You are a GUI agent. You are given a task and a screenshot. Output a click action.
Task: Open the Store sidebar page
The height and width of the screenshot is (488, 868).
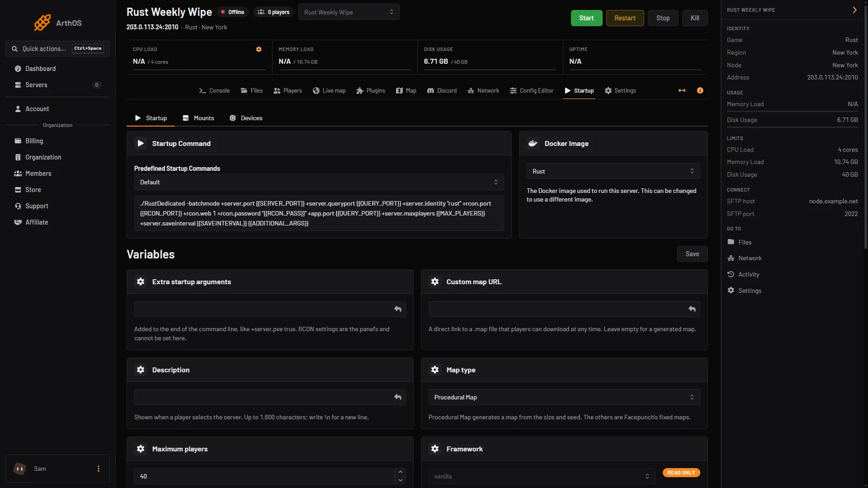click(x=57, y=190)
